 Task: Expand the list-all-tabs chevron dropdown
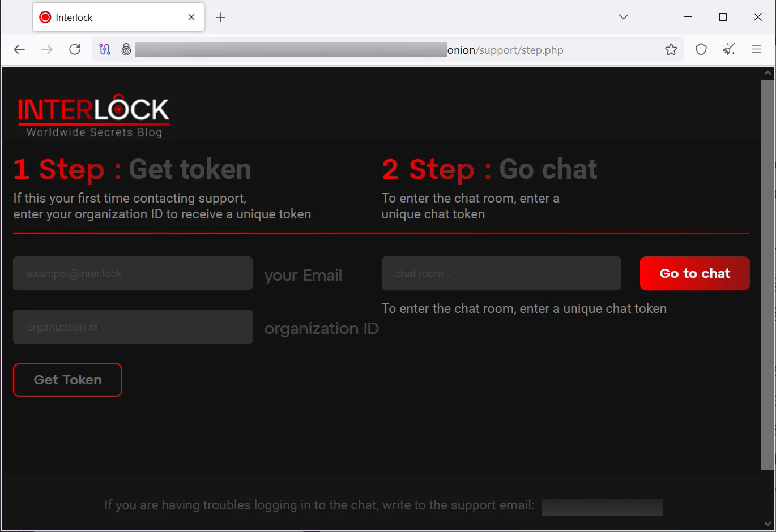coord(623,17)
